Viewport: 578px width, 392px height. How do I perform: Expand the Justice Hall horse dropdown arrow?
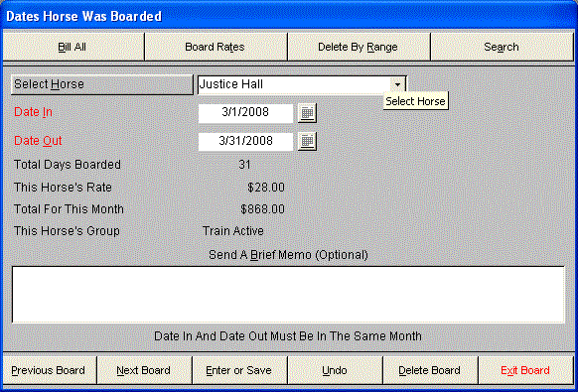pyautogui.click(x=397, y=85)
